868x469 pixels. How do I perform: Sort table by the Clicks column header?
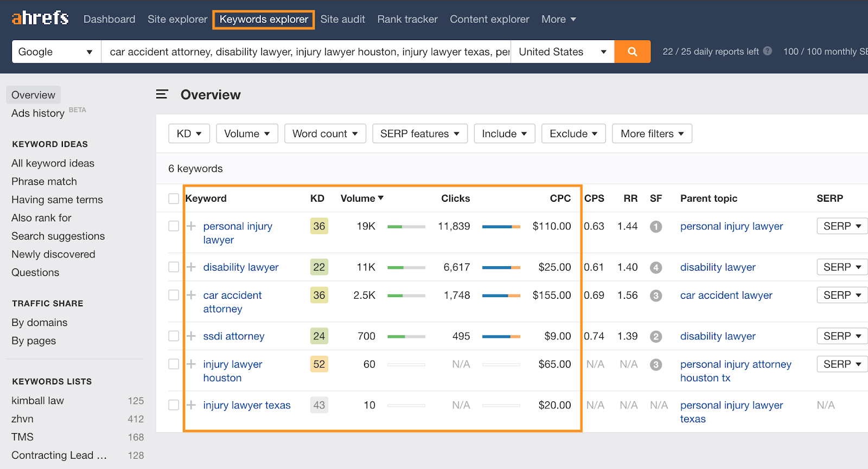click(x=456, y=198)
